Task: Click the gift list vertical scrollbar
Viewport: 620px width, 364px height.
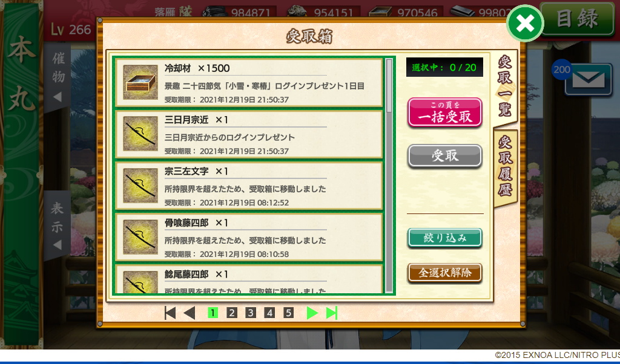Action: [389, 175]
